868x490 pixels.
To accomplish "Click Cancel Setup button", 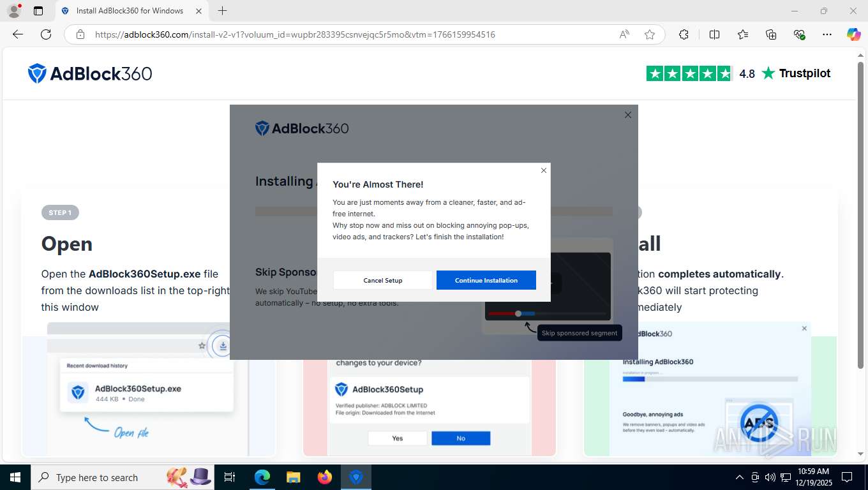I will pyautogui.click(x=383, y=280).
